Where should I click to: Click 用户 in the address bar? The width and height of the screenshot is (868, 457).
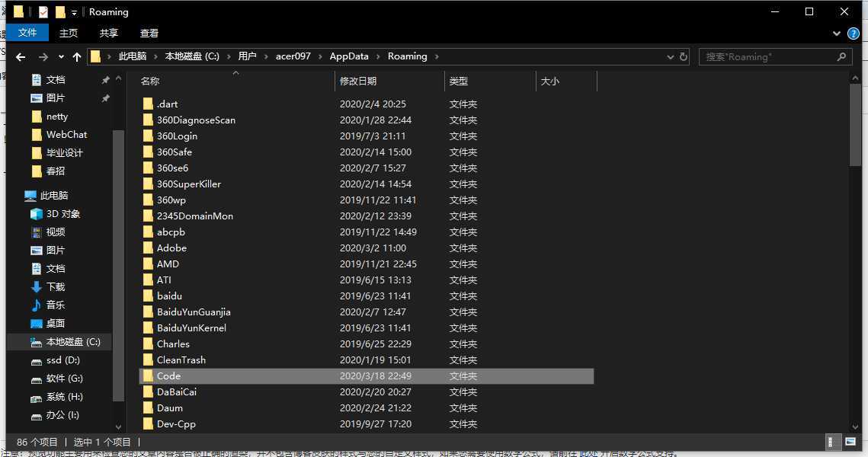247,56
